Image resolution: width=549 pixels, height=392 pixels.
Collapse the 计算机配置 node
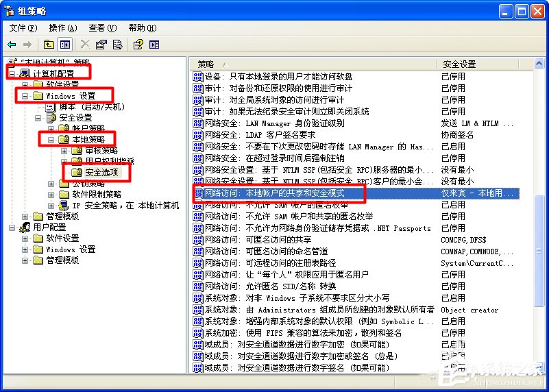(x=12, y=74)
